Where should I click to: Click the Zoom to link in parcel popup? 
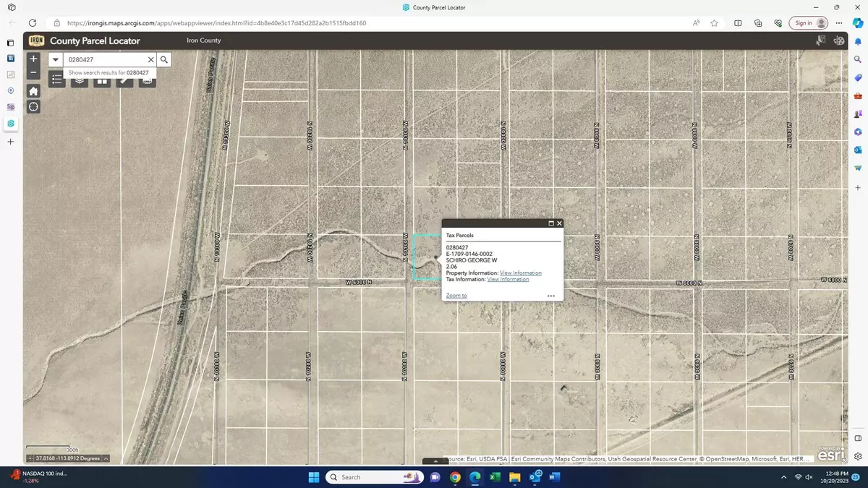click(x=456, y=295)
